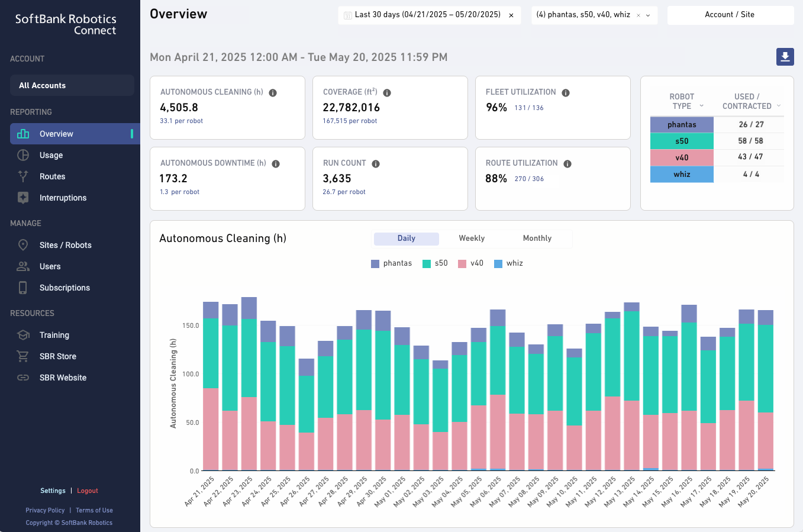Select the phantas color swatch in the table
The image size is (803, 532).
682,124
